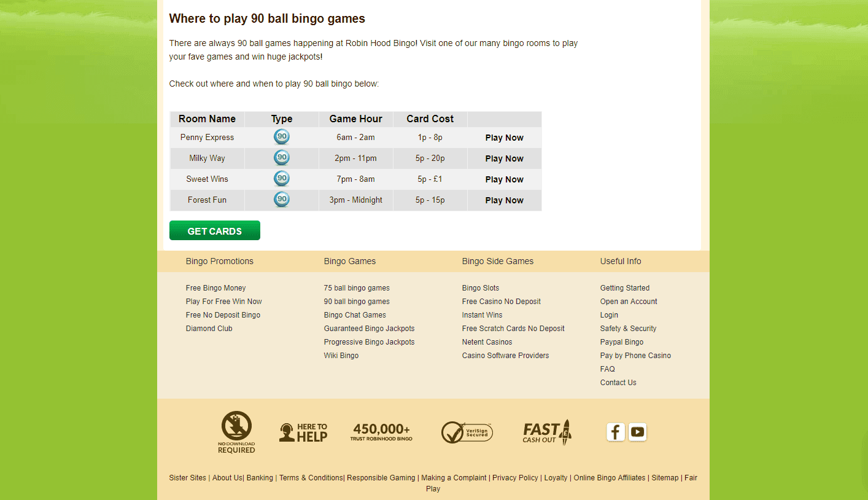
Task: Go to the Diamond Club page
Action: tap(209, 329)
